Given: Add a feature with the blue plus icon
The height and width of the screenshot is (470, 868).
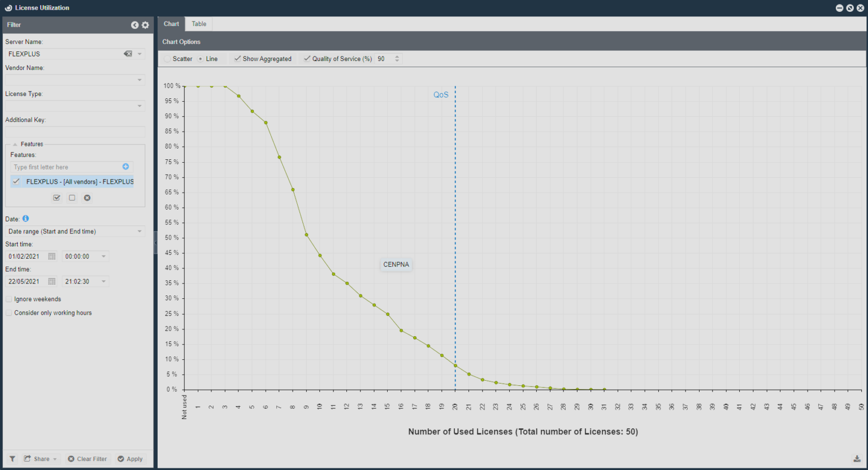Looking at the screenshot, I should pos(125,166).
